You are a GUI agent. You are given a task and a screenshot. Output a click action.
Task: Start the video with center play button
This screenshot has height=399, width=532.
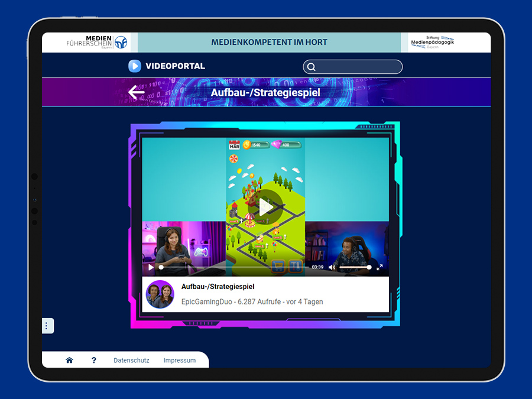tap(265, 207)
